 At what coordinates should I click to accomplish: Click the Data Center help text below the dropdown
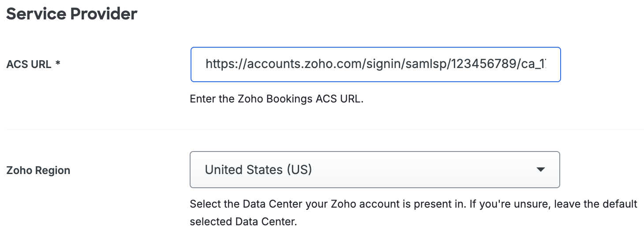tap(413, 204)
